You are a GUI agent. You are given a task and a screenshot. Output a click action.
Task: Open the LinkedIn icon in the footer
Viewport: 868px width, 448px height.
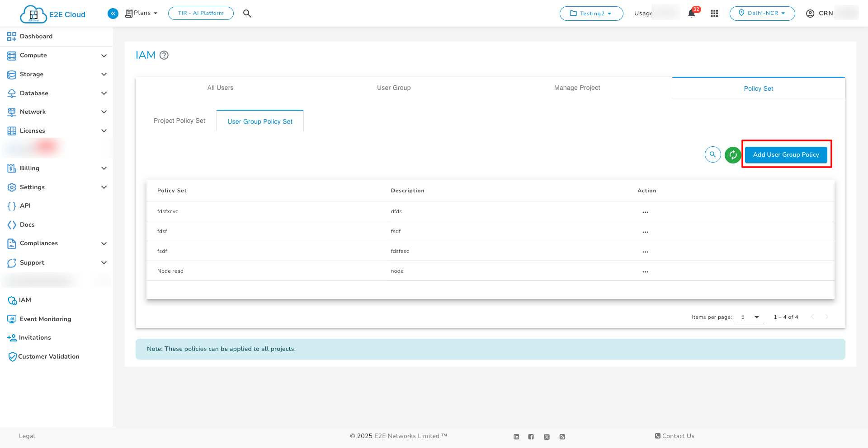516,436
